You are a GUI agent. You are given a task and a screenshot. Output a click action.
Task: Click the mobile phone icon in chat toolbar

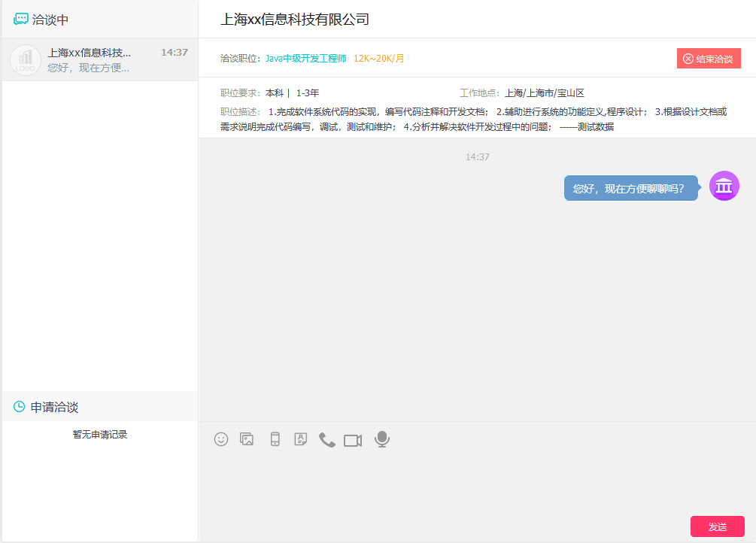pos(275,439)
